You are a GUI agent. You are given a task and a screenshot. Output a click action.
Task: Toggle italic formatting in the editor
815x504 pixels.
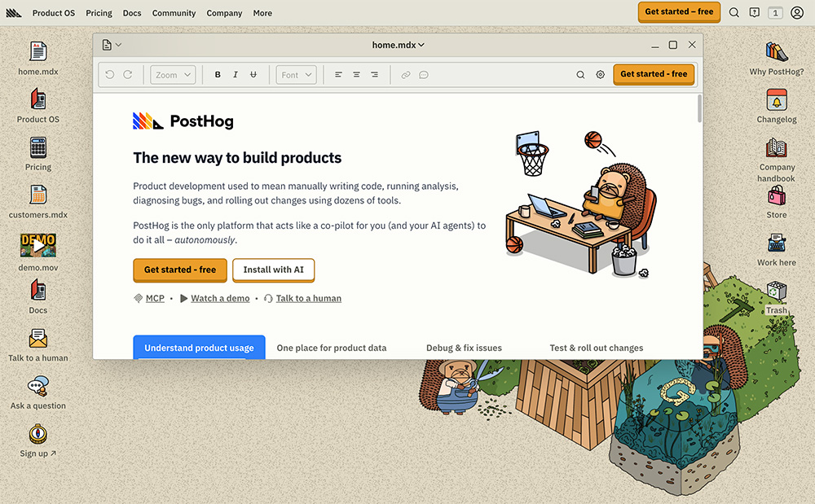pos(236,75)
